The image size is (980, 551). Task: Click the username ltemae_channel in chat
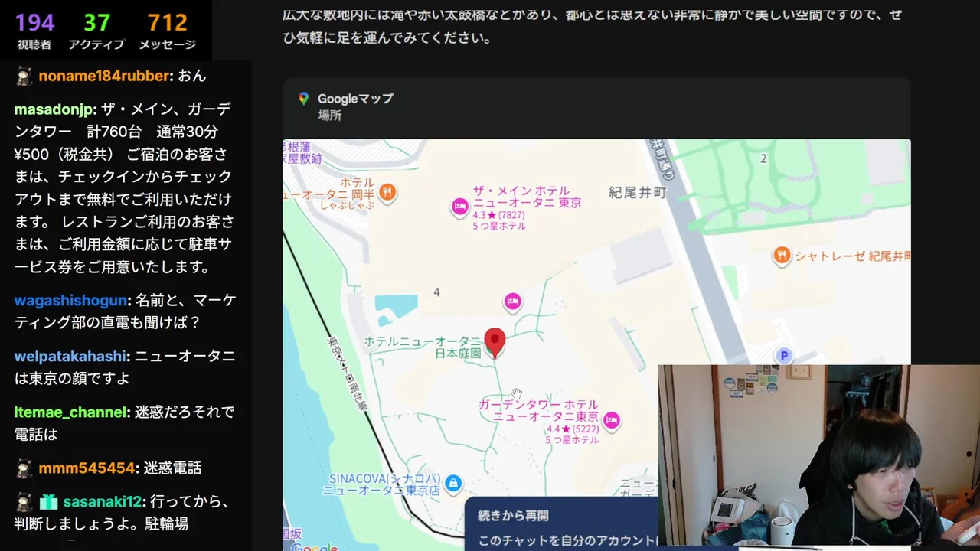[x=70, y=412]
